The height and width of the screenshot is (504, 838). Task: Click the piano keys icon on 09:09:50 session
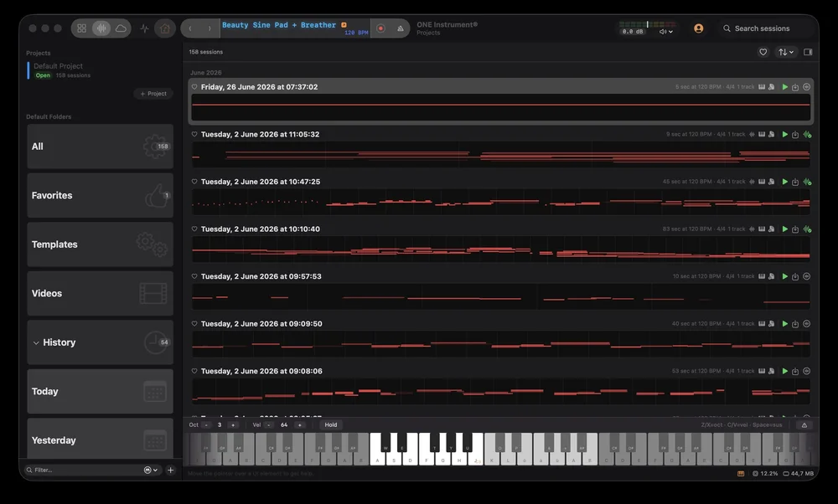(762, 323)
